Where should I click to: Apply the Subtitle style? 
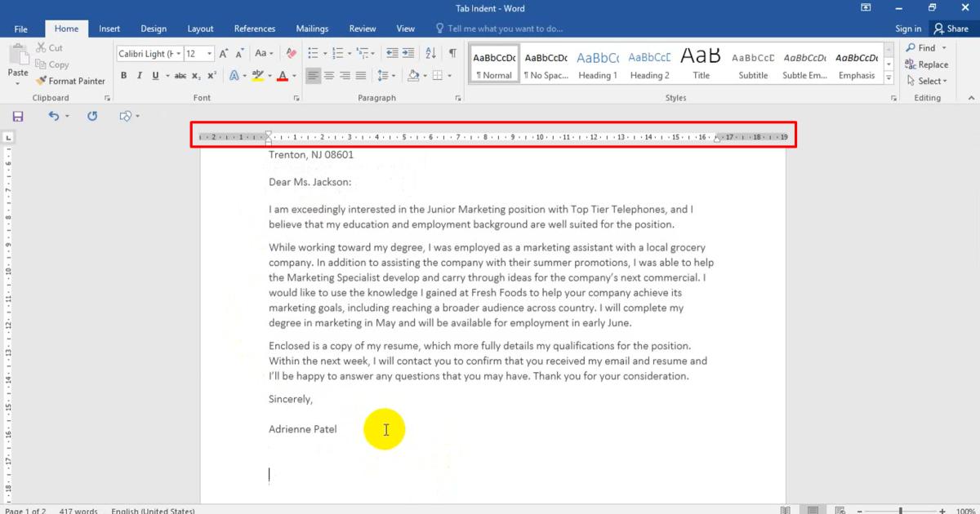point(753,64)
